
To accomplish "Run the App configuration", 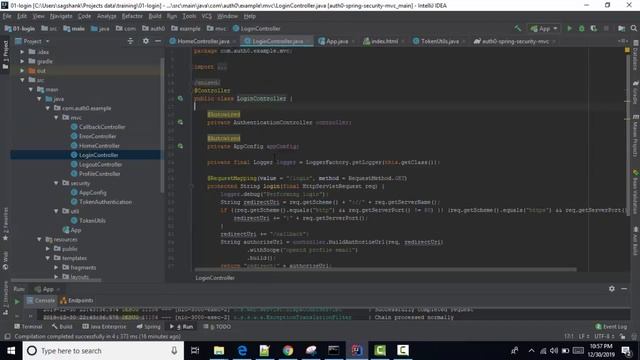I will 569,29.
